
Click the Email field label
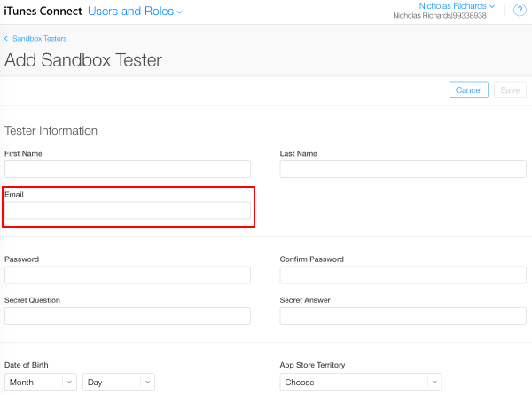tap(14, 194)
